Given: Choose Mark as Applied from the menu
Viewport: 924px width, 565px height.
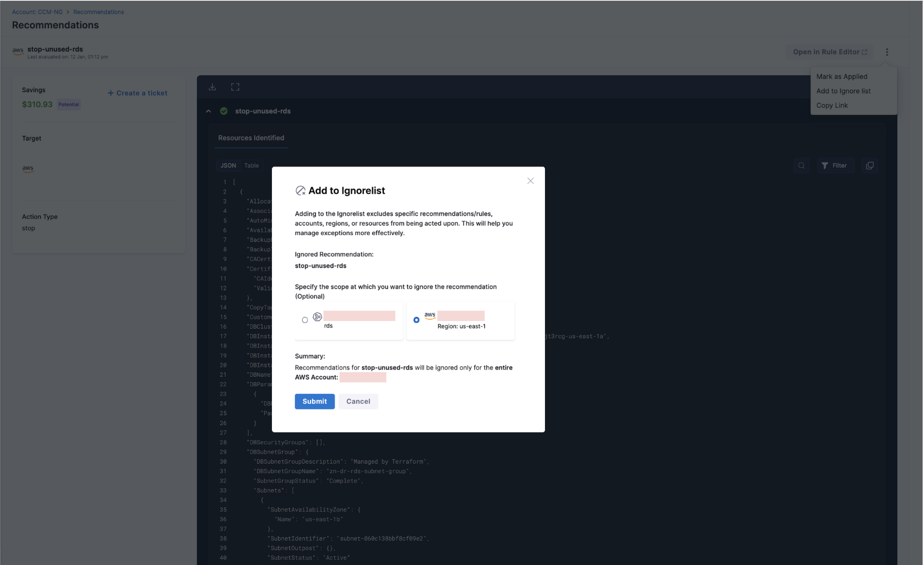Looking at the screenshot, I should point(842,77).
